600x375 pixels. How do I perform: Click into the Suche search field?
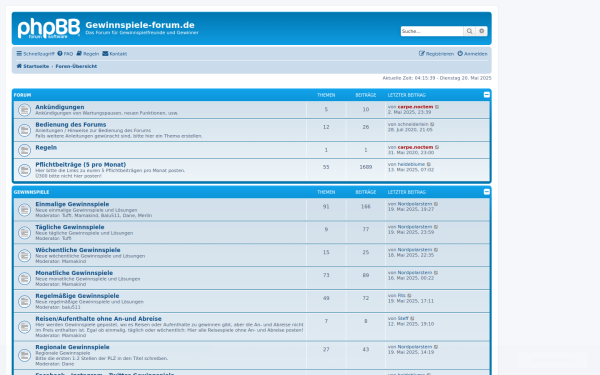point(432,31)
